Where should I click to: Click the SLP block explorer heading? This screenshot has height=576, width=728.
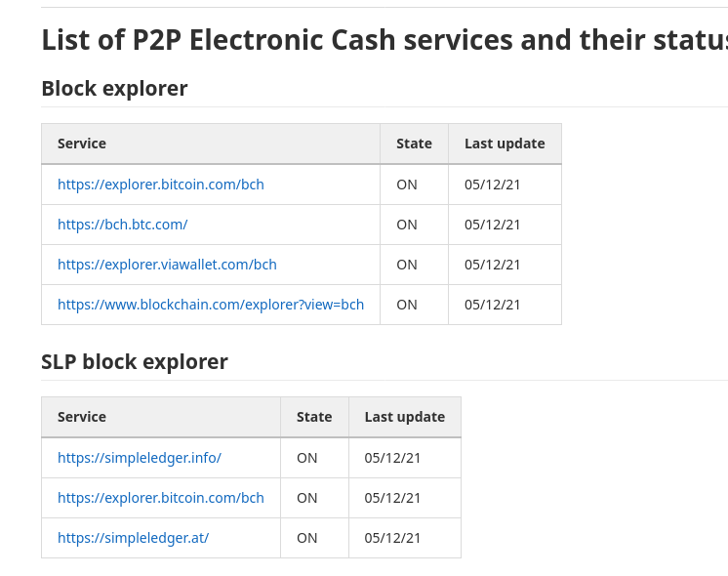tap(135, 361)
